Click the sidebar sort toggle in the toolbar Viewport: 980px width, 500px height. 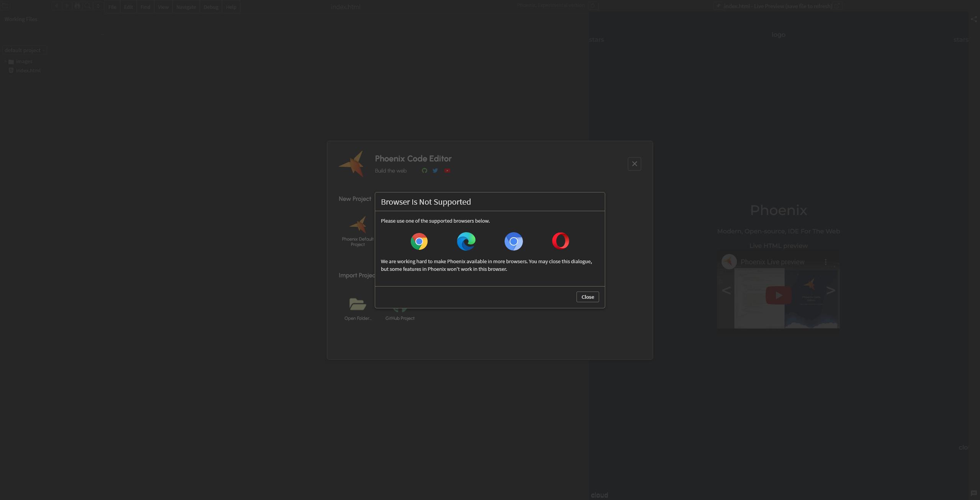click(98, 6)
